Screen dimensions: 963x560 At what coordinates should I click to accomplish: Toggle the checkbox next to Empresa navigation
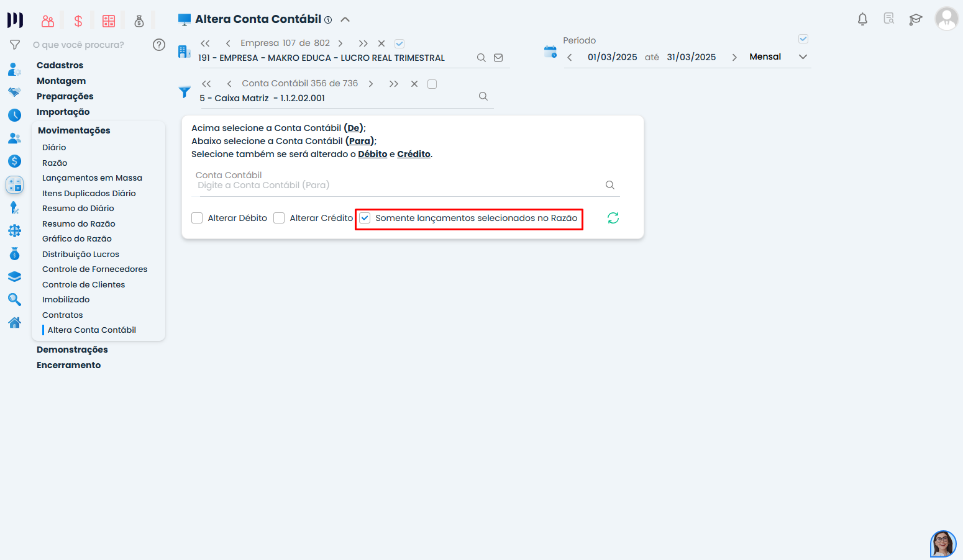399,43
